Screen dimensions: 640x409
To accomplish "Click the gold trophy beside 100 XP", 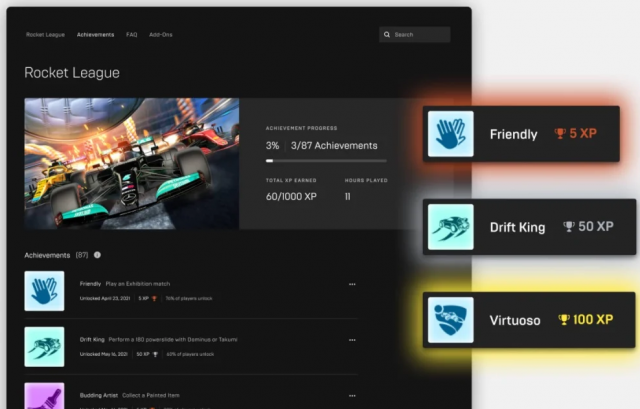I will (x=564, y=320).
